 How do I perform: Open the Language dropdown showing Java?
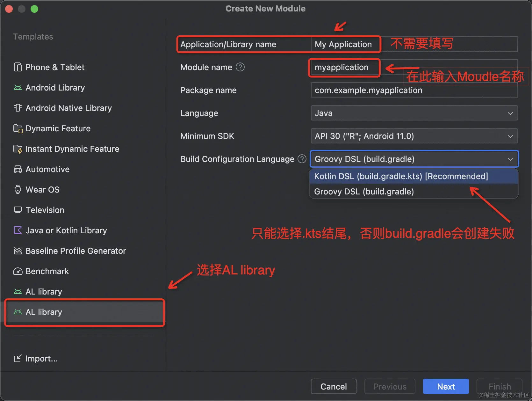click(x=414, y=113)
